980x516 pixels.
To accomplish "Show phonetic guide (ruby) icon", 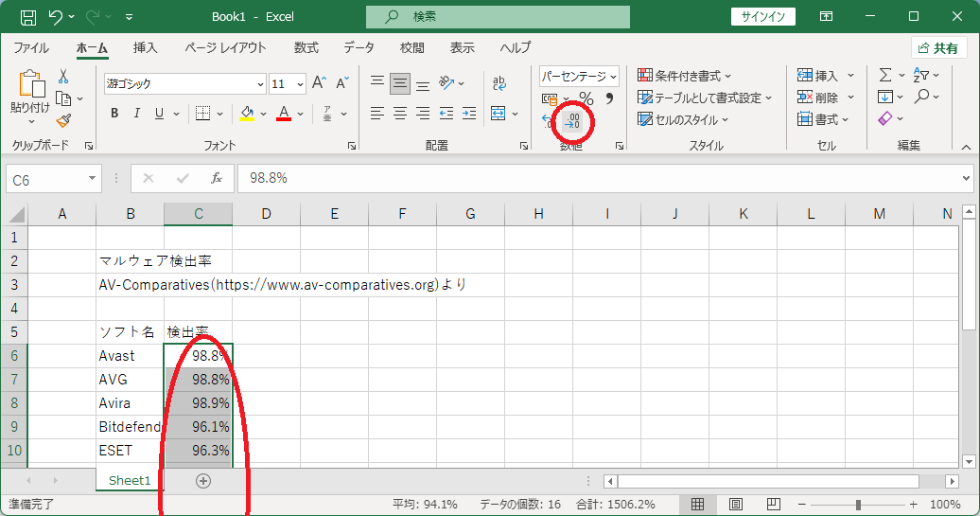I will click(x=327, y=114).
